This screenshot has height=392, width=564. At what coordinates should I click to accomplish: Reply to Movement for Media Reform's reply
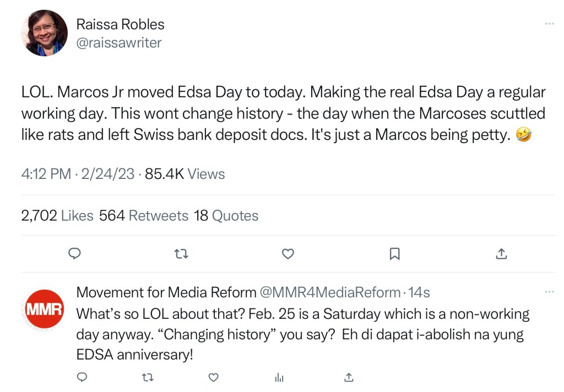[x=82, y=377]
